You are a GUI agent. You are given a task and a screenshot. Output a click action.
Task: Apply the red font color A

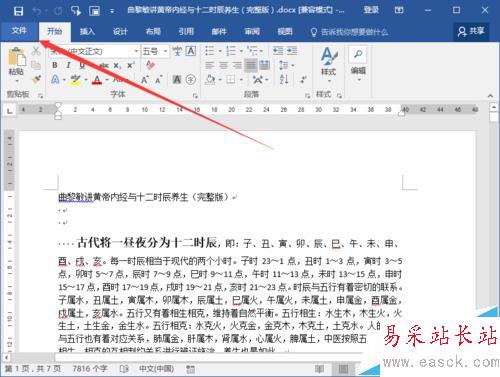coord(97,80)
